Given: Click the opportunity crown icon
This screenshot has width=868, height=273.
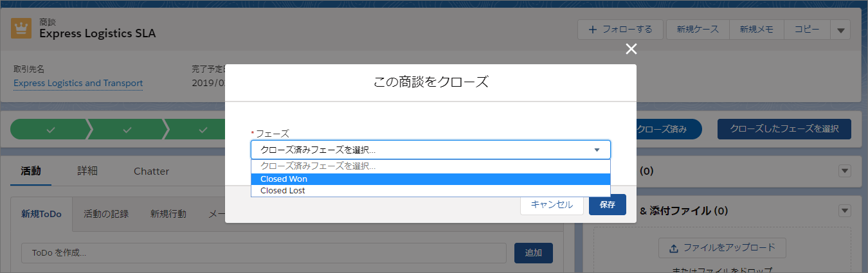Looking at the screenshot, I should [x=23, y=29].
